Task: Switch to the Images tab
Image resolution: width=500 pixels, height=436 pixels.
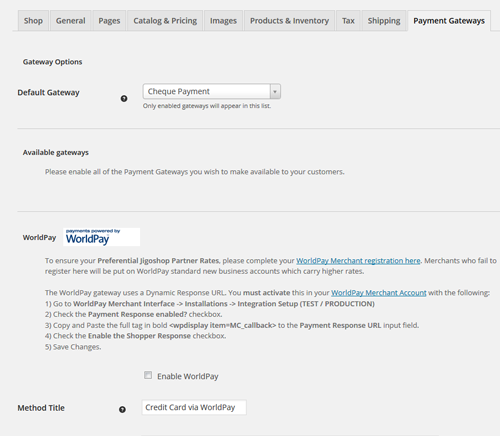Action: coord(223,21)
